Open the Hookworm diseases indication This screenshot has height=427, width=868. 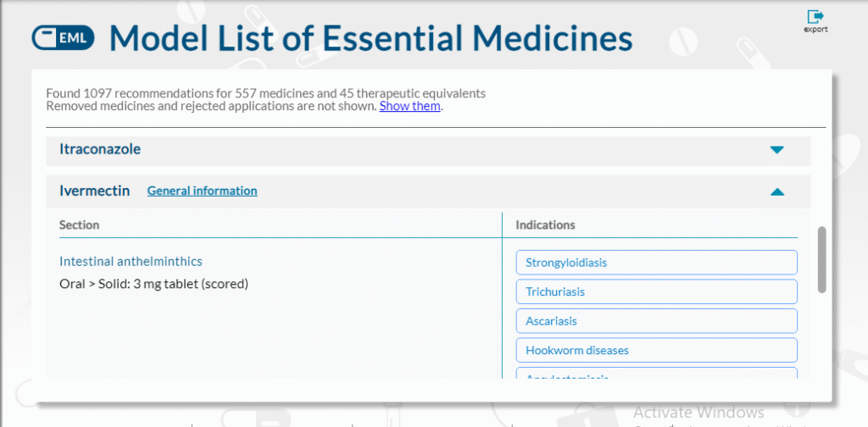tap(657, 350)
